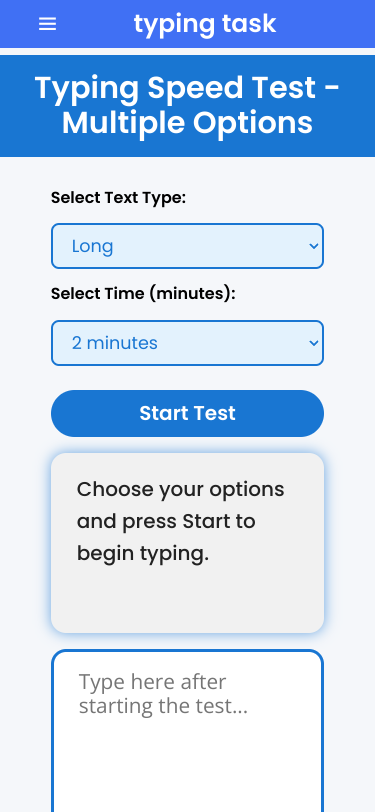
Task: Expand the Select Time dropdown
Action: (x=188, y=343)
